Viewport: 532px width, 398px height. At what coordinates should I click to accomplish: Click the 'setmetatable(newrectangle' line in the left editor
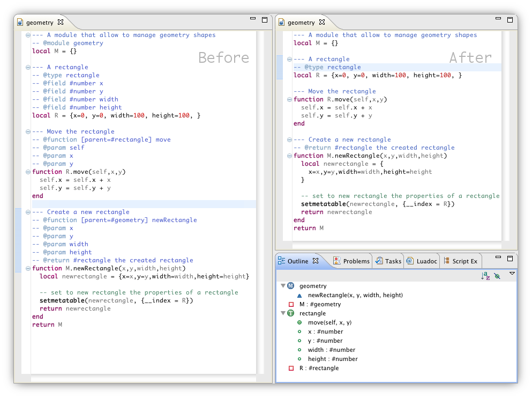[x=116, y=300]
